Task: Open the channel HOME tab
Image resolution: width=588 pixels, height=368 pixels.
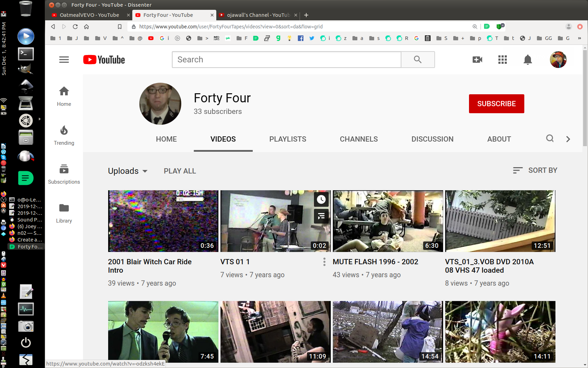Action: pos(166,139)
